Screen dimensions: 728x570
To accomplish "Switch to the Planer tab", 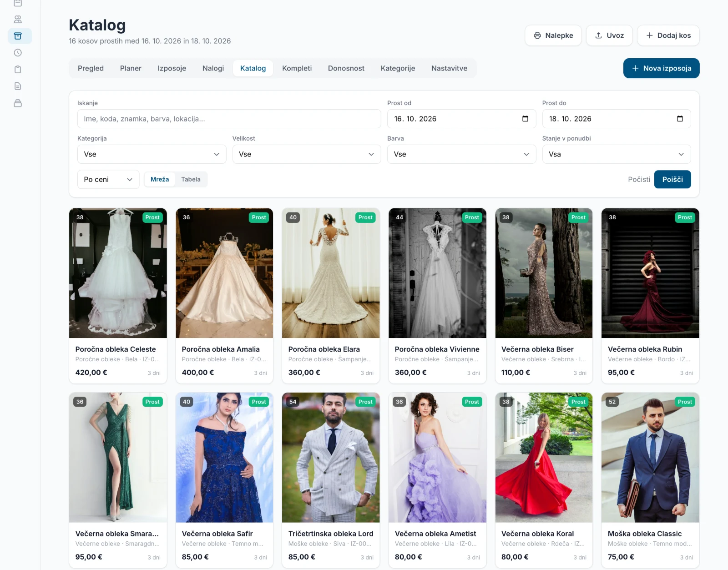I will coord(131,68).
